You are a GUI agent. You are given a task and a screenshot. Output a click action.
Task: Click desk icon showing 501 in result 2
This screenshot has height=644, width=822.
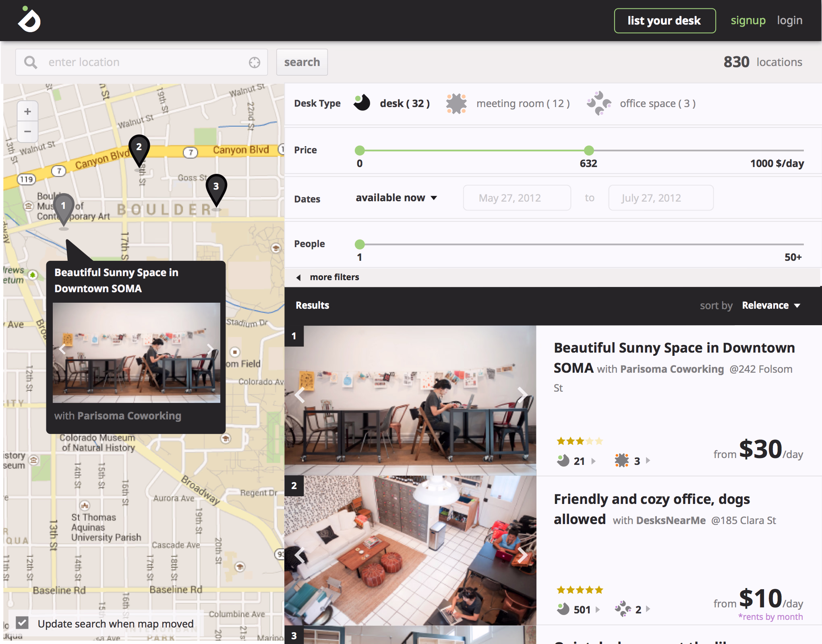click(563, 609)
